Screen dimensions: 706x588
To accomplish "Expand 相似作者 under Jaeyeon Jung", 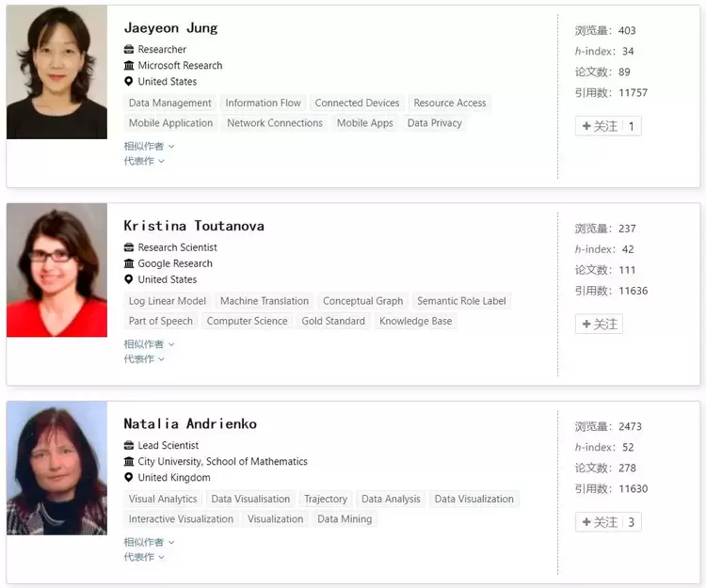I will click(x=149, y=146).
